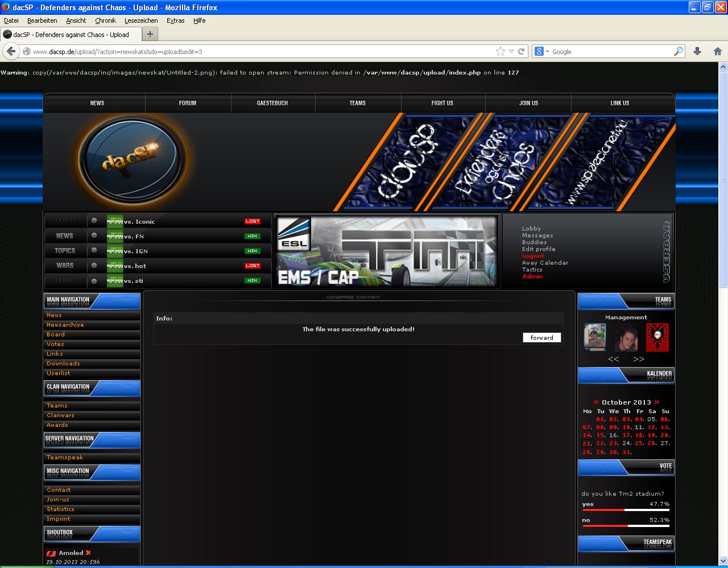Viewport: 728px width, 568px height.
Task: Open the Google search engine dropdown
Action: (x=541, y=51)
